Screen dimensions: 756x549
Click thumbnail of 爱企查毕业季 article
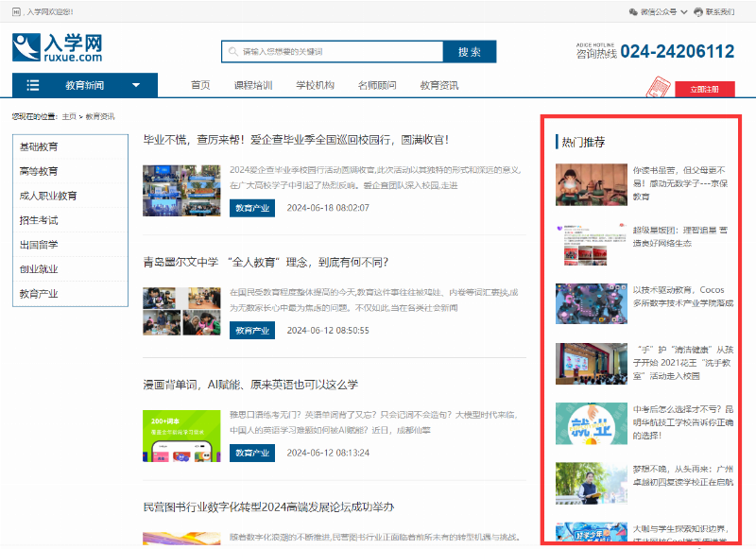pos(181,190)
